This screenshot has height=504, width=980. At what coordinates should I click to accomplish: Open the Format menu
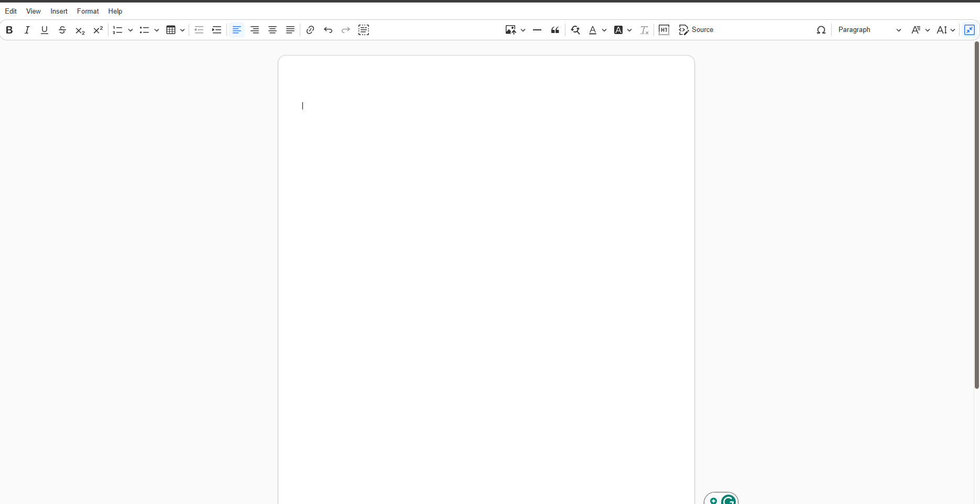[x=88, y=11]
